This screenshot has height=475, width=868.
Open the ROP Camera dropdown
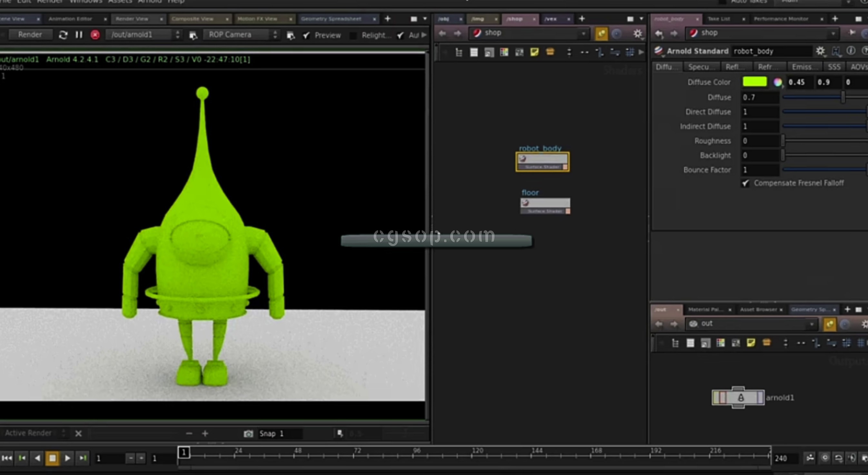(x=242, y=35)
